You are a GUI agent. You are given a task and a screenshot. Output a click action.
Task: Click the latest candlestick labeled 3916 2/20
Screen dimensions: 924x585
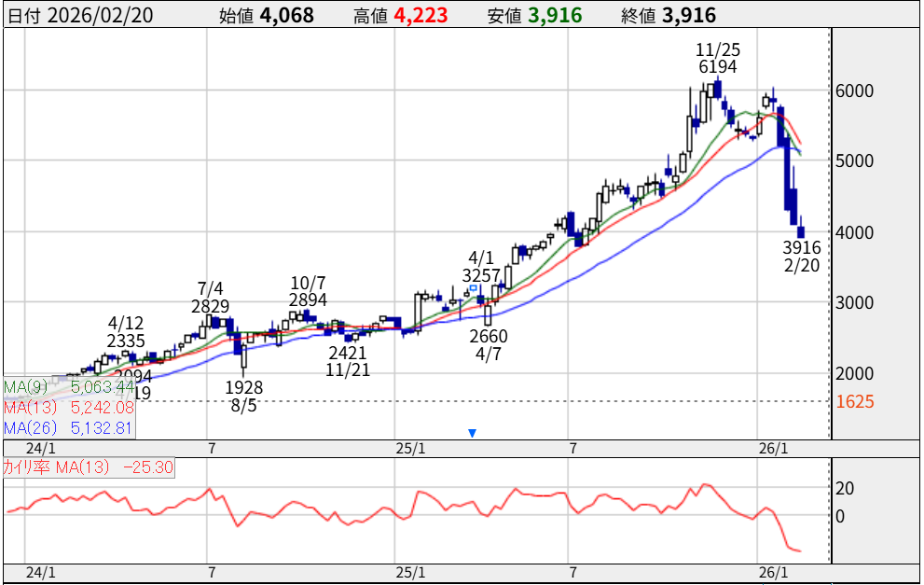point(801,230)
